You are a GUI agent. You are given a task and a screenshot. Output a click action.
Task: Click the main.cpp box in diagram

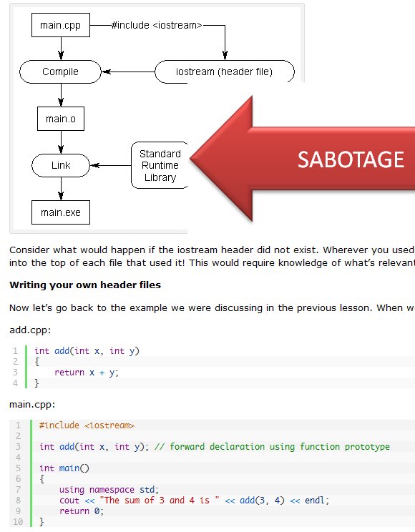tap(61, 25)
